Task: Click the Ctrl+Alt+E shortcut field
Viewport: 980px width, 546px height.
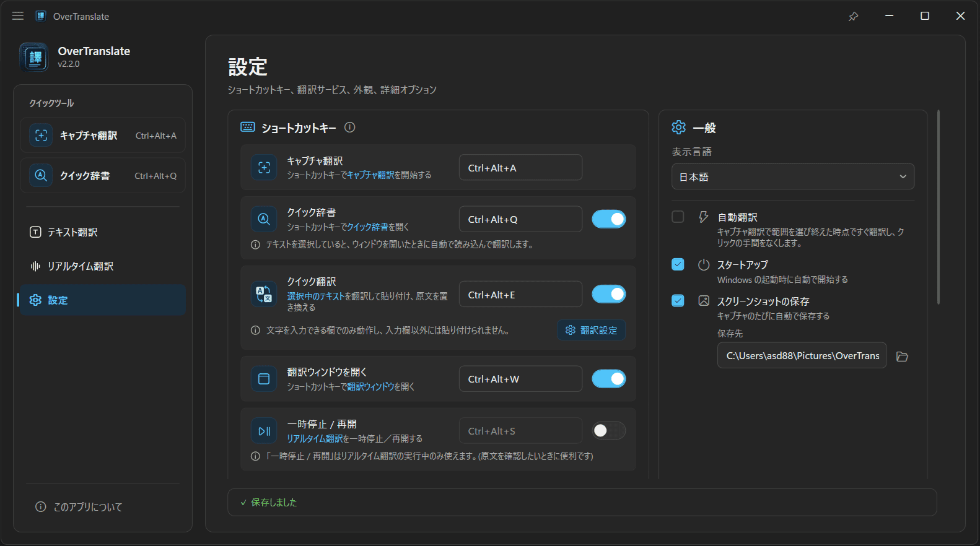Action: coord(520,295)
